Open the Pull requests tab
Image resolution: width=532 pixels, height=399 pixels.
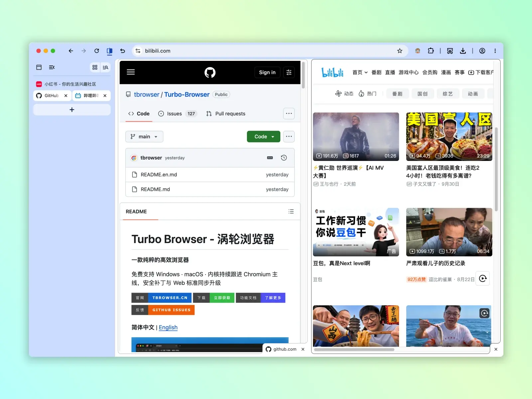(226, 114)
